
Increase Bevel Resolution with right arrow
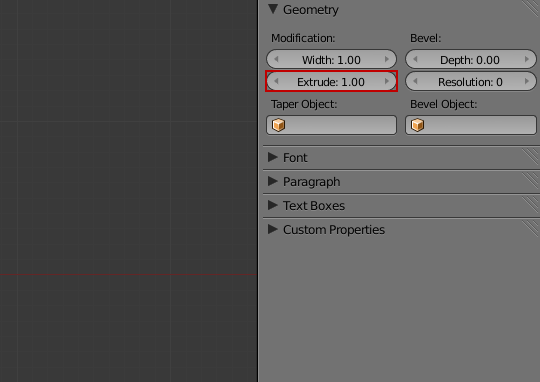coord(527,81)
